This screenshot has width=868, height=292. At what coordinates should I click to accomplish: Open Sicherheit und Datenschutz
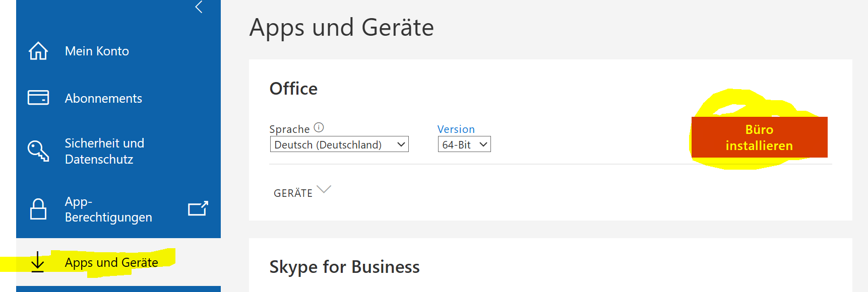104,151
